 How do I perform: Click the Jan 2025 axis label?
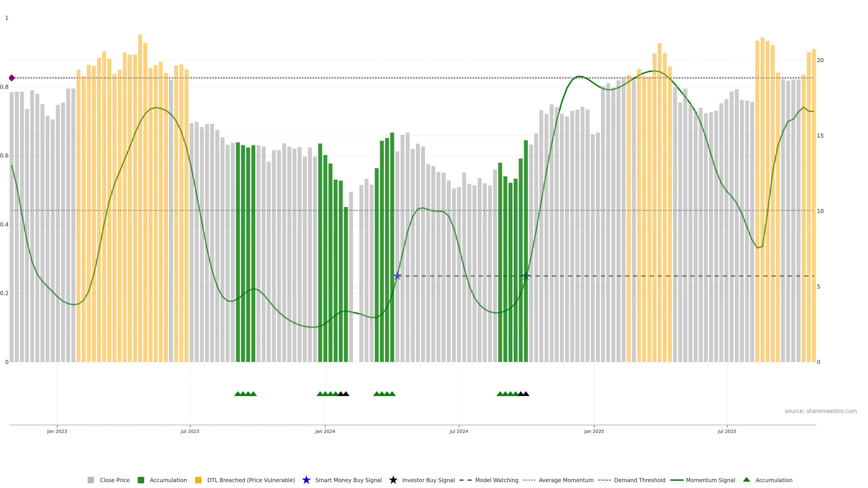click(594, 431)
